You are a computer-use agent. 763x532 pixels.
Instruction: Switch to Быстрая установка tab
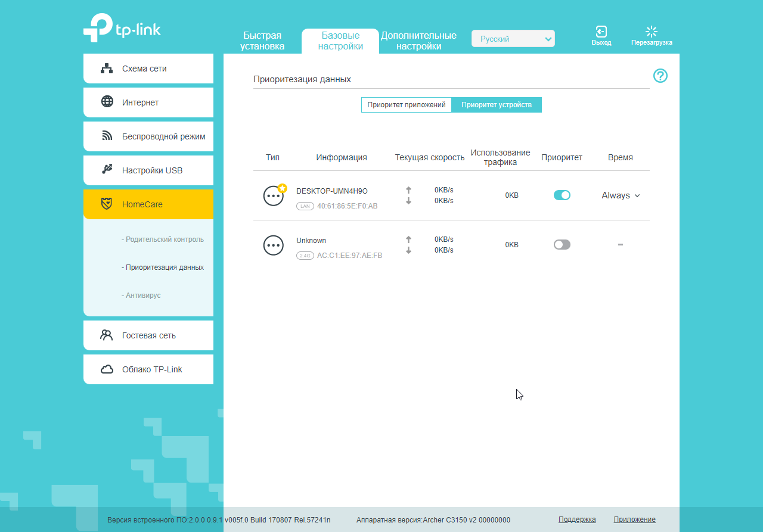tap(262, 41)
